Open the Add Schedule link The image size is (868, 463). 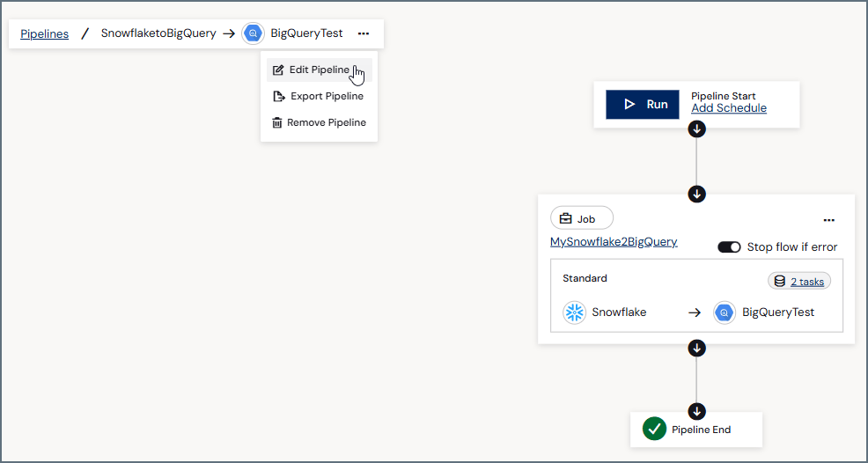(x=729, y=108)
